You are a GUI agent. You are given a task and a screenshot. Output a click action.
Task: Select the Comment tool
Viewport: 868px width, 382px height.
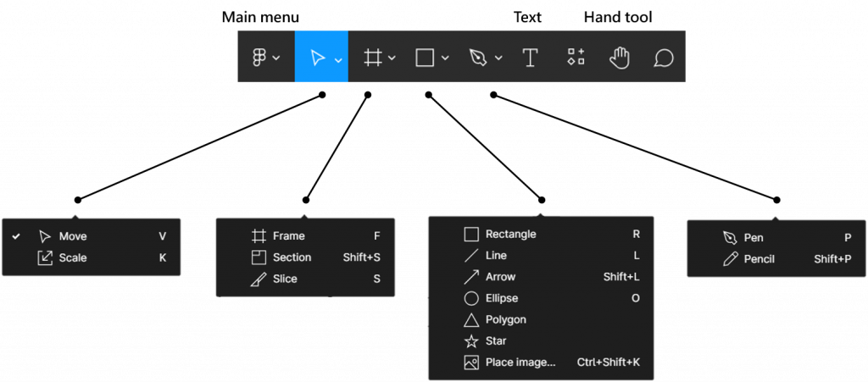663,58
